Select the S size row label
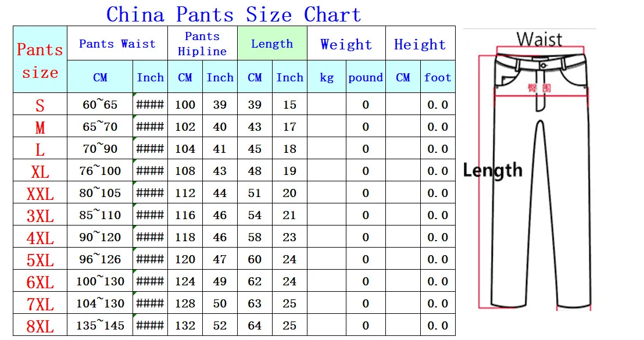This screenshot has height=340, width=644. pyautogui.click(x=40, y=105)
